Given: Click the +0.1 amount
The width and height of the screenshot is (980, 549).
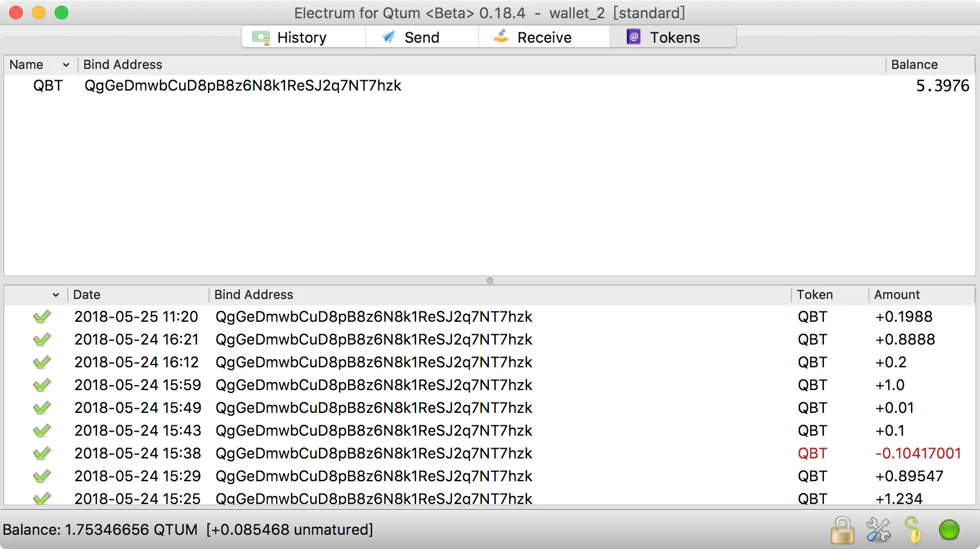Looking at the screenshot, I should click(x=889, y=431).
